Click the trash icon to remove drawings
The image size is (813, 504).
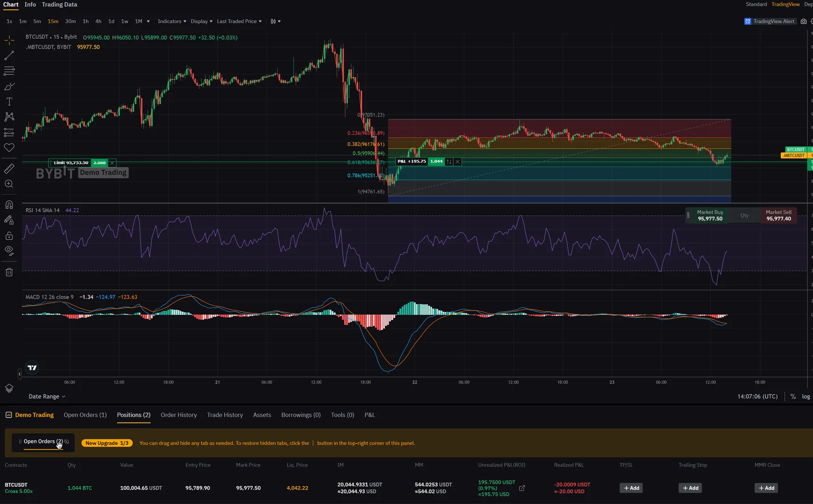click(9, 272)
